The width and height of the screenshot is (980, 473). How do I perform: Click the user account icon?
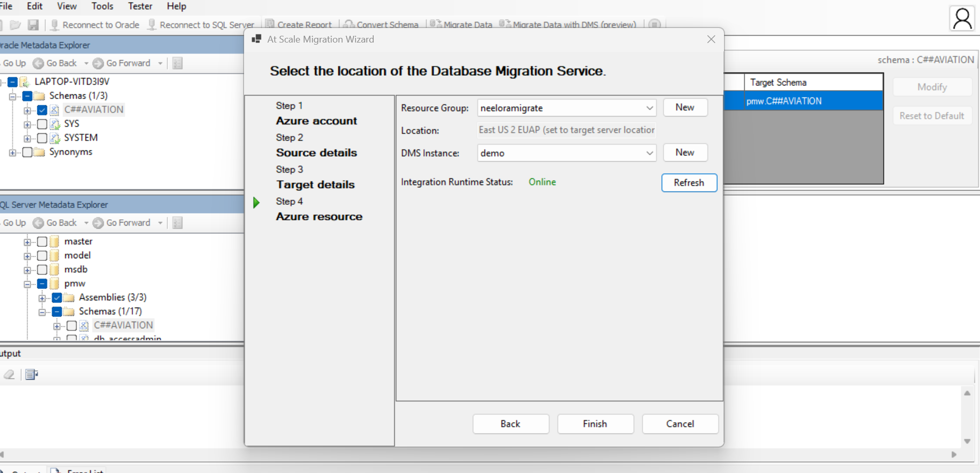click(962, 19)
